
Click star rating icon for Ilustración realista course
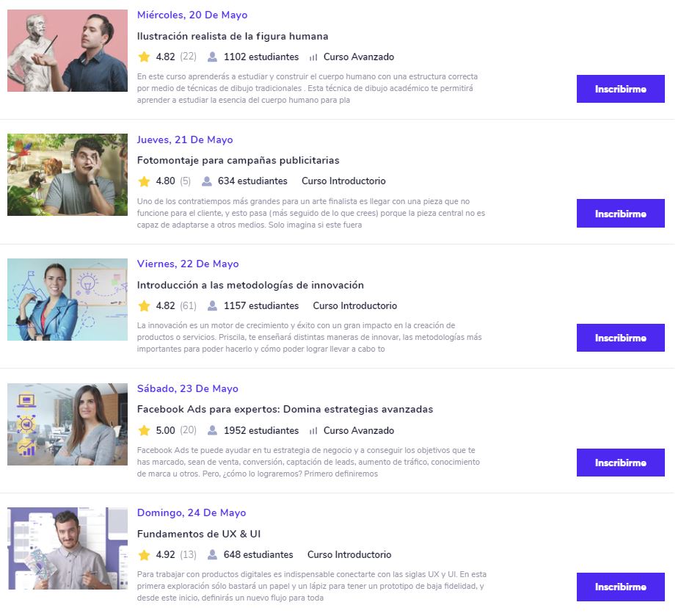pyautogui.click(x=144, y=57)
